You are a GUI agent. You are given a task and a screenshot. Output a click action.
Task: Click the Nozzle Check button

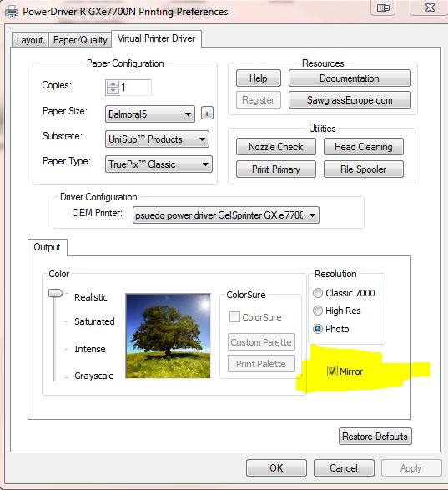coord(276,147)
